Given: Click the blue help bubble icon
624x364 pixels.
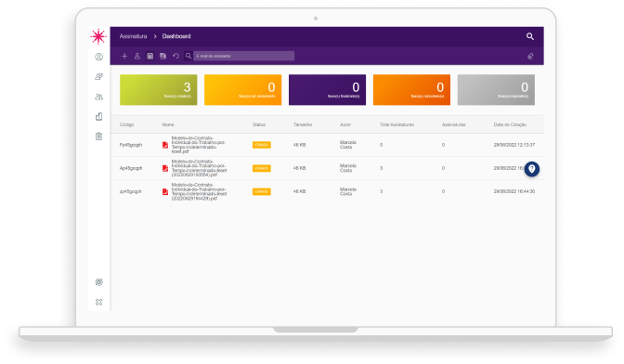Looking at the screenshot, I should click(x=532, y=169).
